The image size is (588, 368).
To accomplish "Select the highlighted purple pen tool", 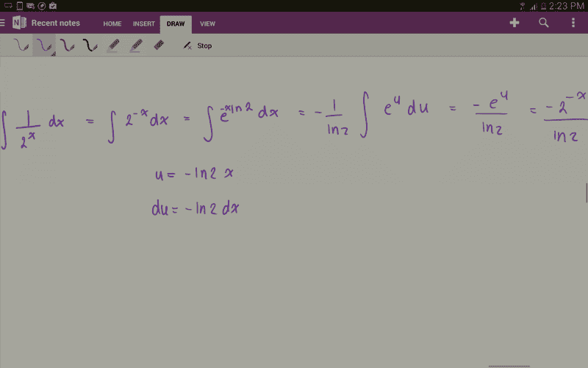I will coord(44,46).
